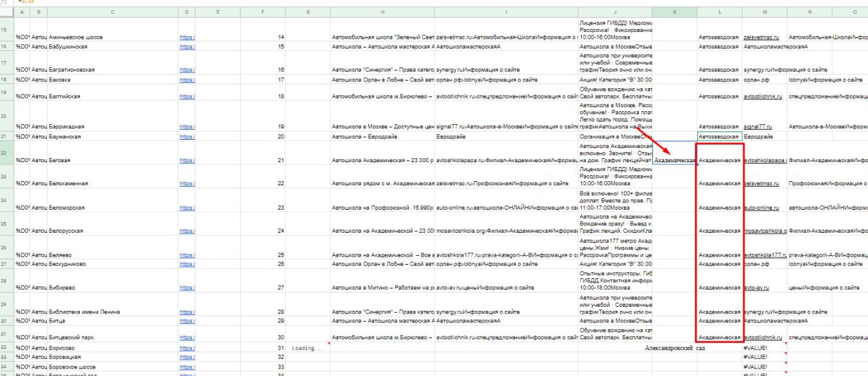The width and height of the screenshot is (868, 376).
Task: Select the Евродрайв cell in column M
Action: [x=764, y=136]
